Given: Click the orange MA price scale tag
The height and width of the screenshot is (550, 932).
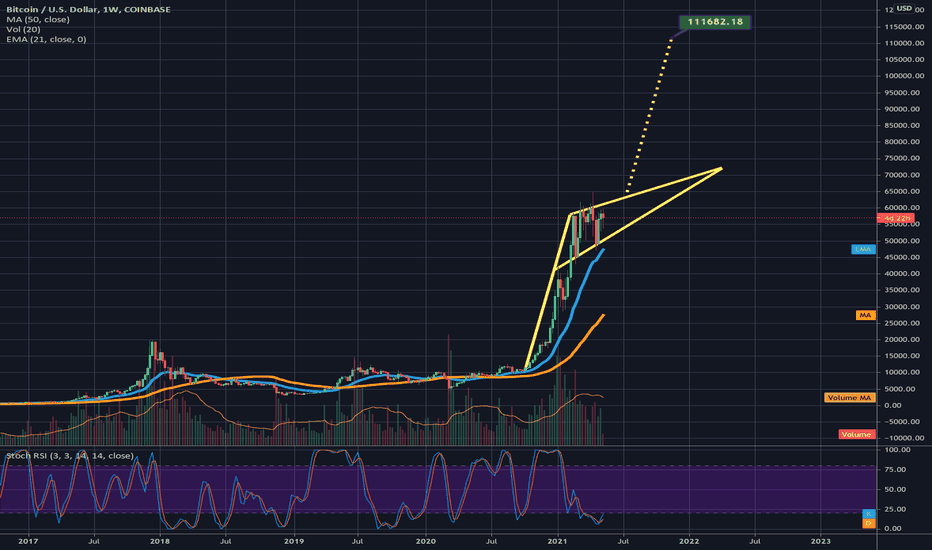Looking at the screenshot, I should [x=865, y=315].
